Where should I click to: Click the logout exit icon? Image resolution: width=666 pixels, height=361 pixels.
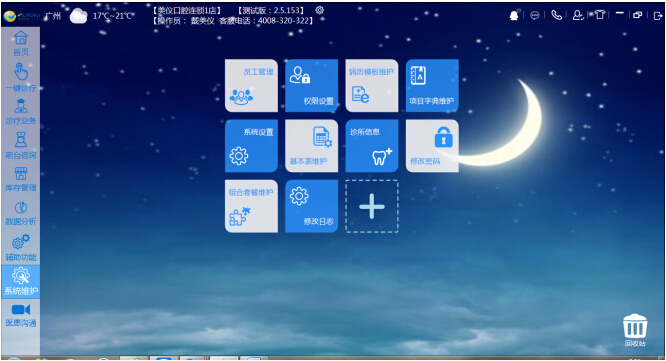click(658, 16)
